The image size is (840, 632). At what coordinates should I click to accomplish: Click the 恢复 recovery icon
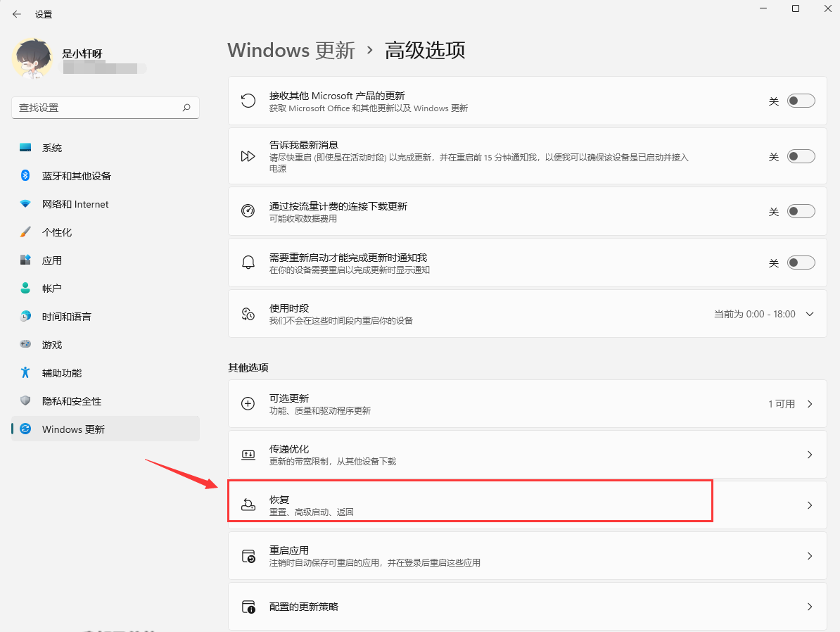click(248, 505)
